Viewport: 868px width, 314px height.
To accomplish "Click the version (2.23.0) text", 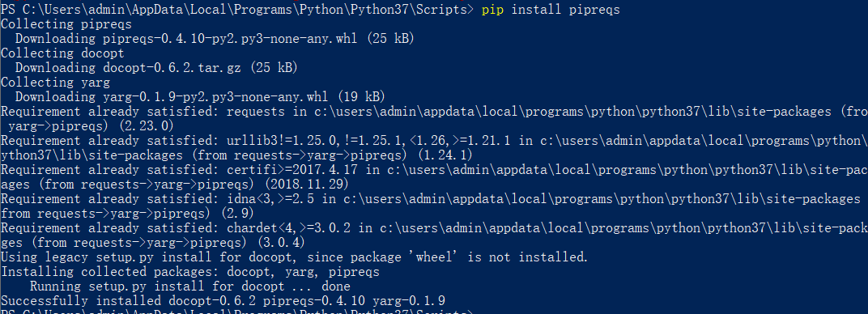I will pyautogui.click(x=151, y=126).
